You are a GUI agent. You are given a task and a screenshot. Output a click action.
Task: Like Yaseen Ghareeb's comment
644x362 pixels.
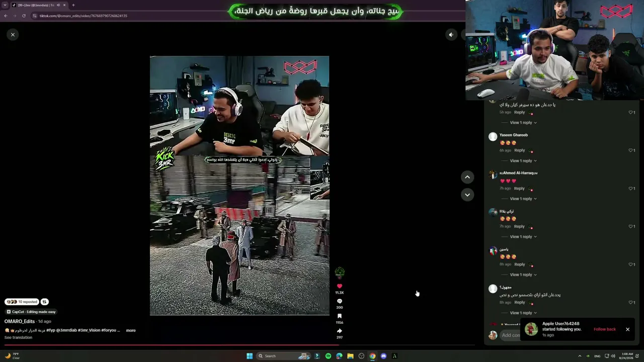pos(631,150)
